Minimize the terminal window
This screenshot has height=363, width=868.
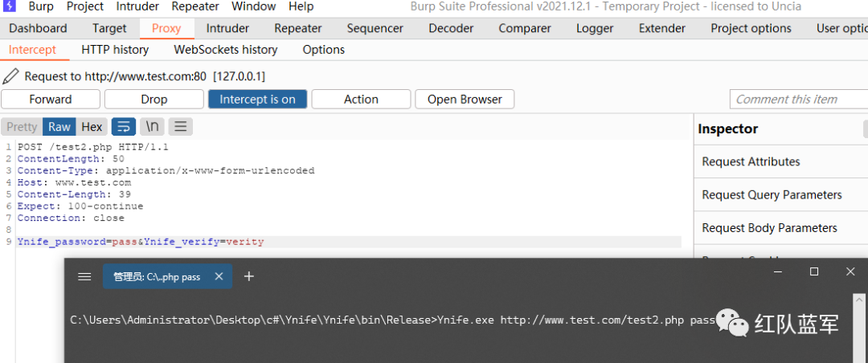[778, 271]
